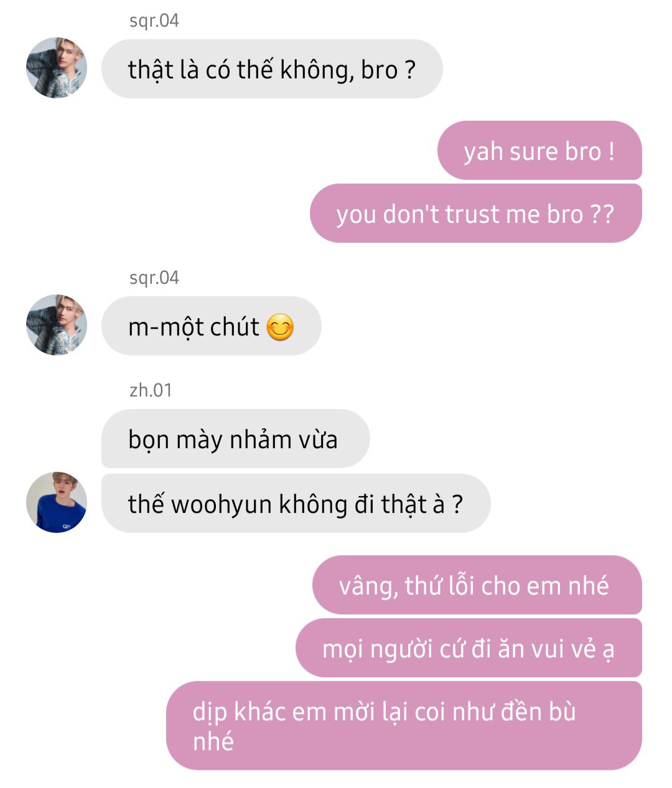The image size is (672, 788).
Task: Open zh.01's profile picture in blue shirt
Action: (x=57, y=502)
